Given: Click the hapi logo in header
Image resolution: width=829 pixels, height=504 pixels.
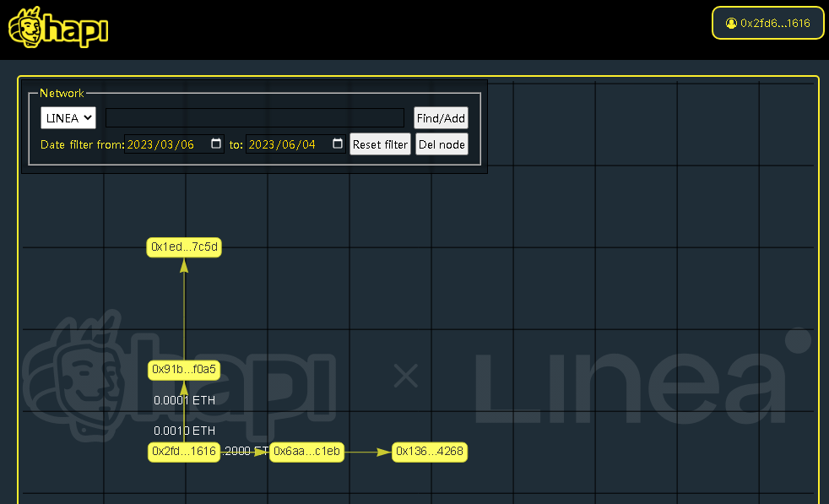Looking at the screenshot, I should click(x=59, y=28).
